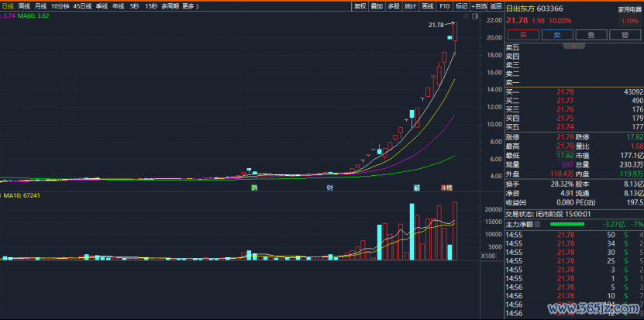This screenshot has width=644, height=320.
Task: Expand the 更多 periods dropdown
Action: coord(190,6)
